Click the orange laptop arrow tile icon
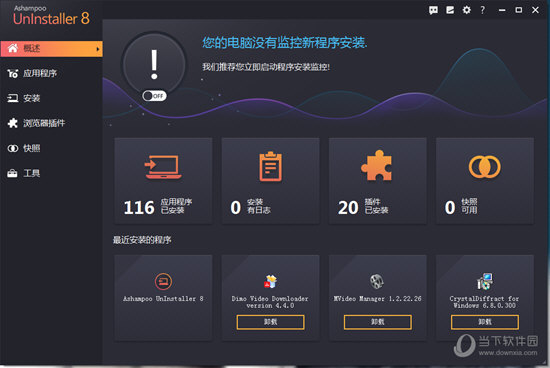The height and width of the screenshot is (368, 550). (x=163, y=167)
